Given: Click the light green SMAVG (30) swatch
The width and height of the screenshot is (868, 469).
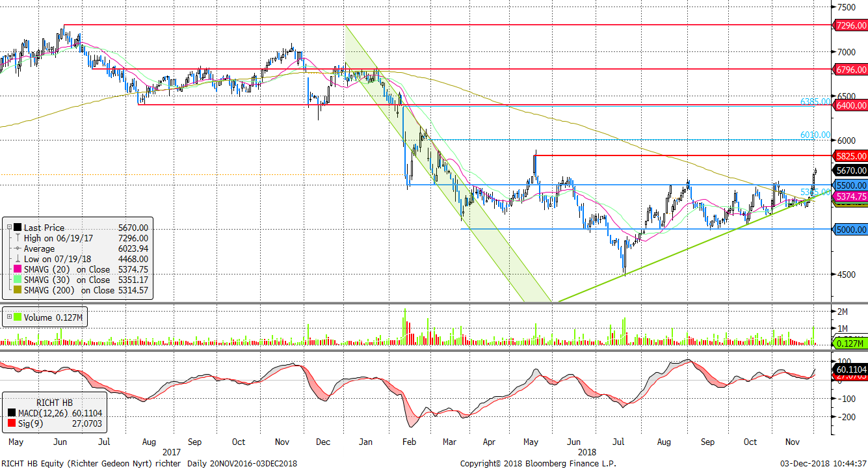Looking at the screenshot, I should pos(18,280).
